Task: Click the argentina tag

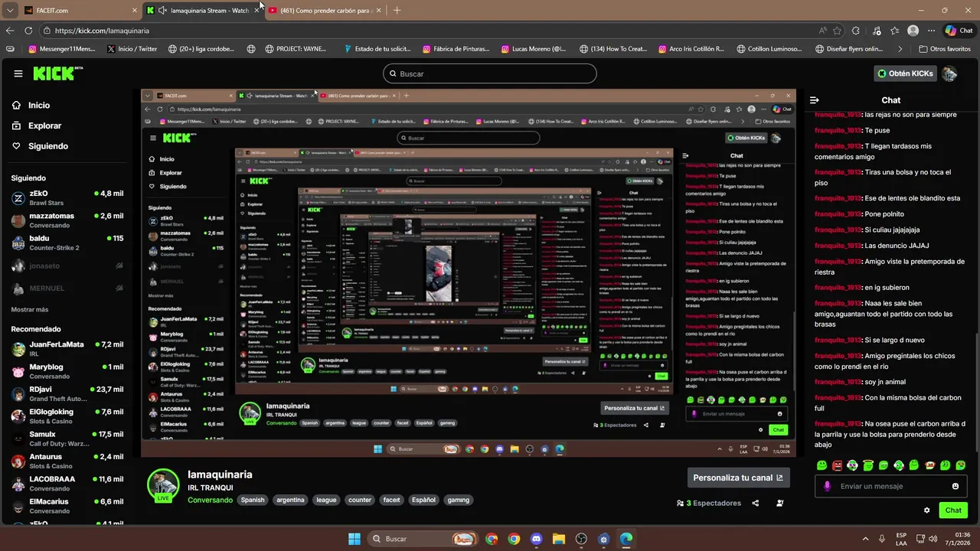Action: pyautogui.click(x=291, y=500)
